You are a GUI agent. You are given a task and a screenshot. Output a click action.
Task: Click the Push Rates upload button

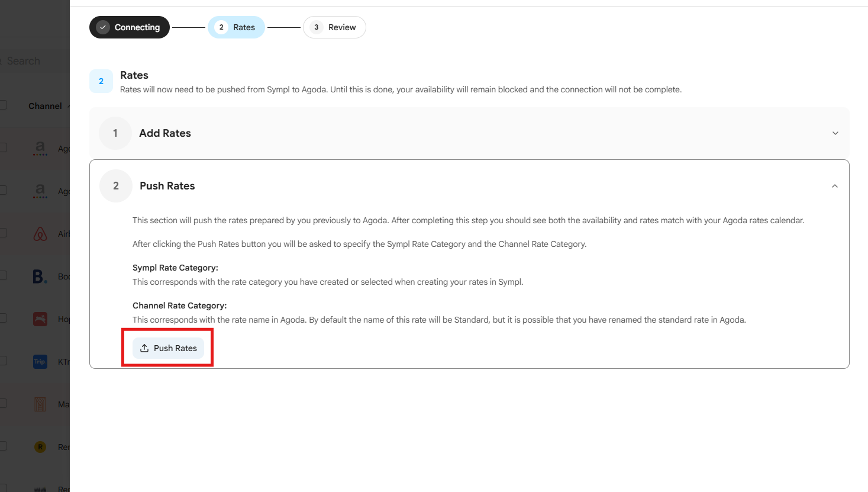[x=168, y=348]
